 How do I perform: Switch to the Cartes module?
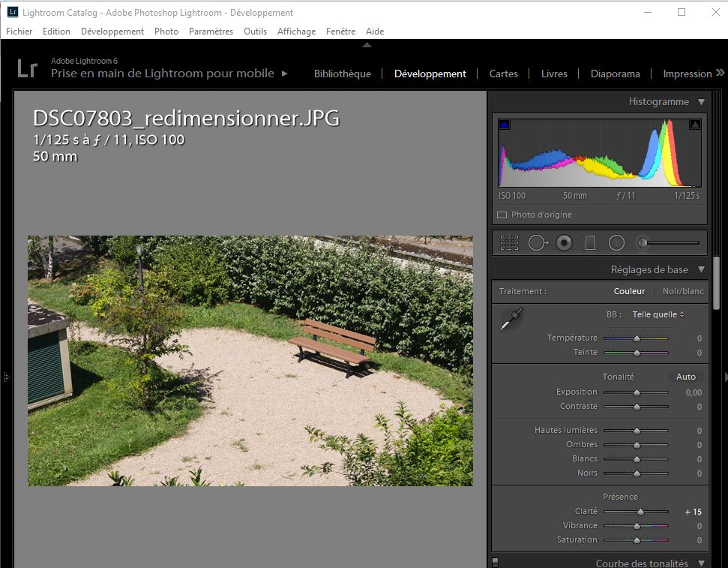point(503,74)
